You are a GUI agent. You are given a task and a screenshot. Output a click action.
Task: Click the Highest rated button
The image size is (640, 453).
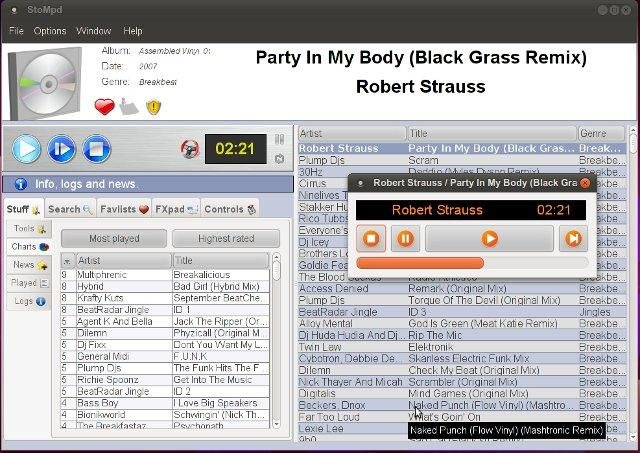point(226,238)
